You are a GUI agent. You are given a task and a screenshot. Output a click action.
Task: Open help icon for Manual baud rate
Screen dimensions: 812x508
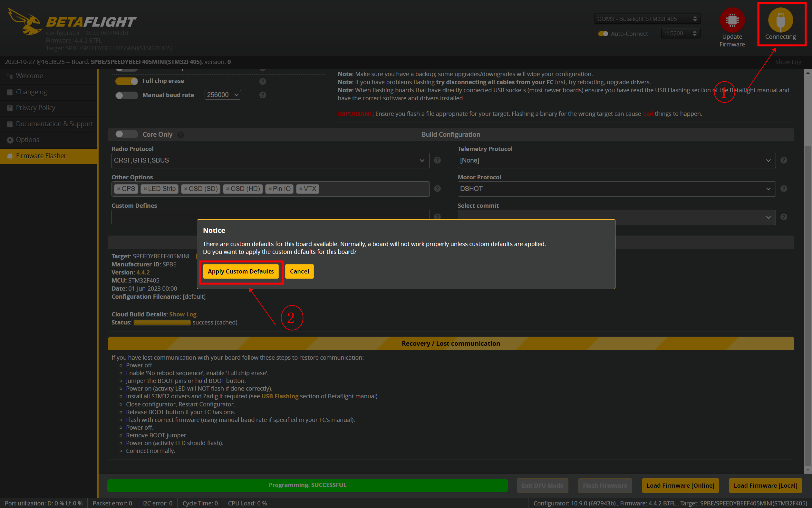coord(263,95)
